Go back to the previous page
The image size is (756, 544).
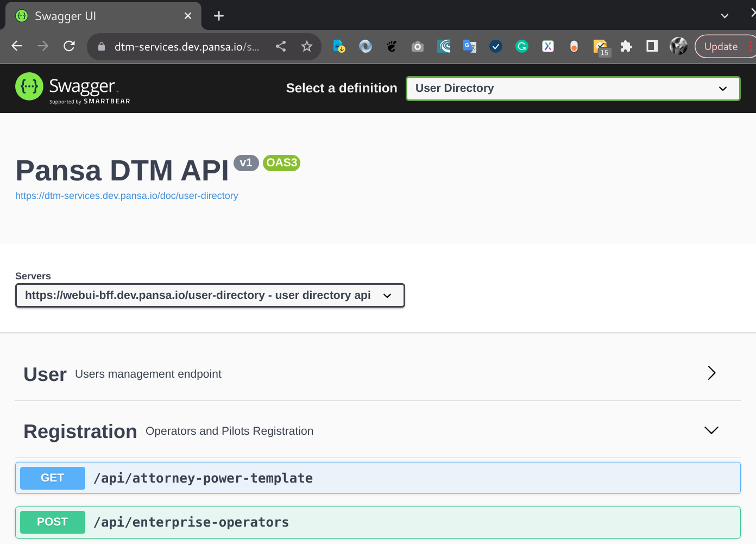pos(17,46)
